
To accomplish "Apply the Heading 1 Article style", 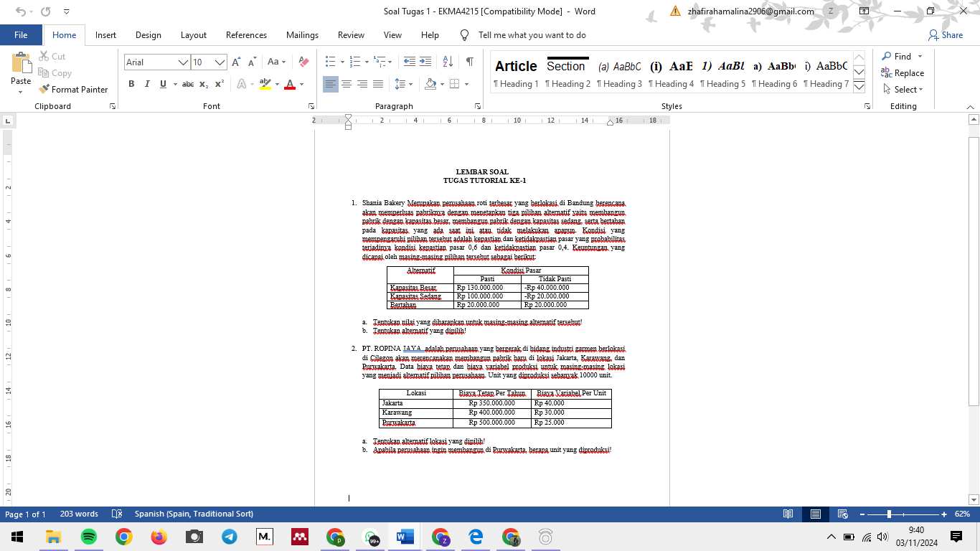I will click(516, 73).
